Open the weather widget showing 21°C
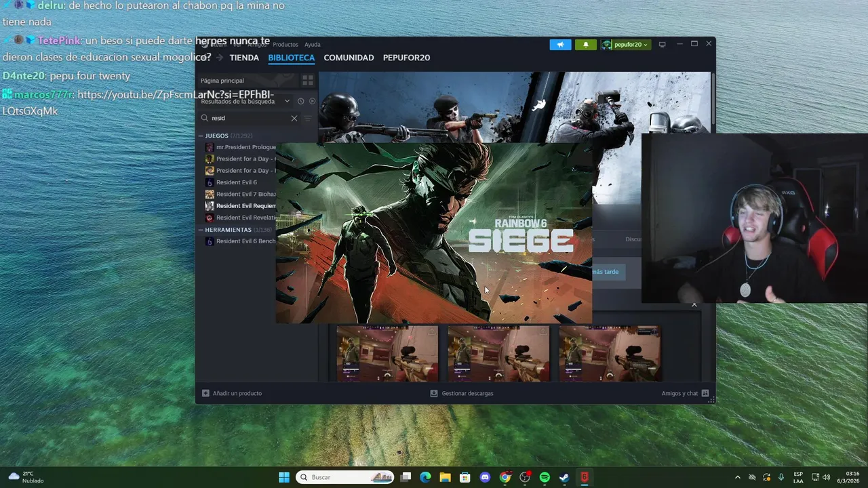Viewport: 868px width, 488px height. pyautogui.click(x=26, y=477)
